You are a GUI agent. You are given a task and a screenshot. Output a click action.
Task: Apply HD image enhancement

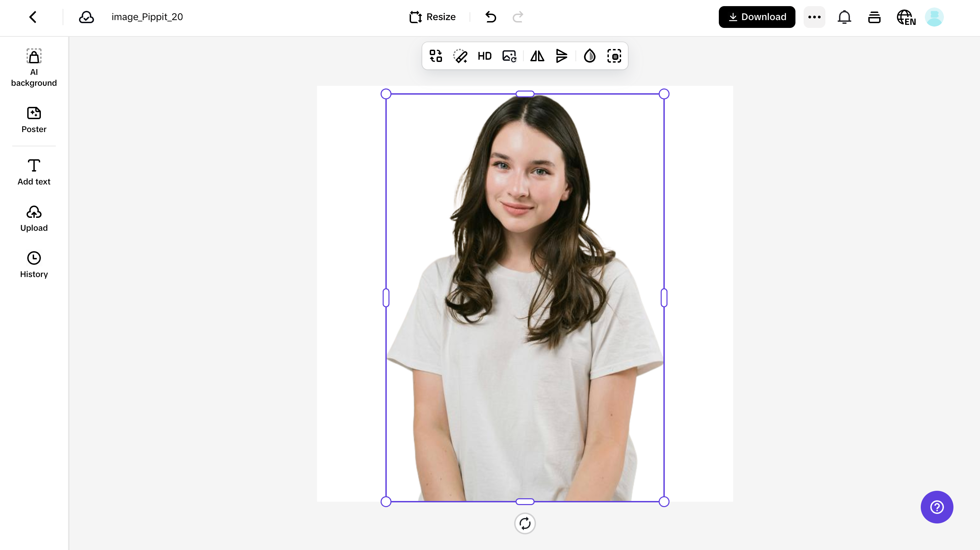pyautogui.click(x=485, y=56)
